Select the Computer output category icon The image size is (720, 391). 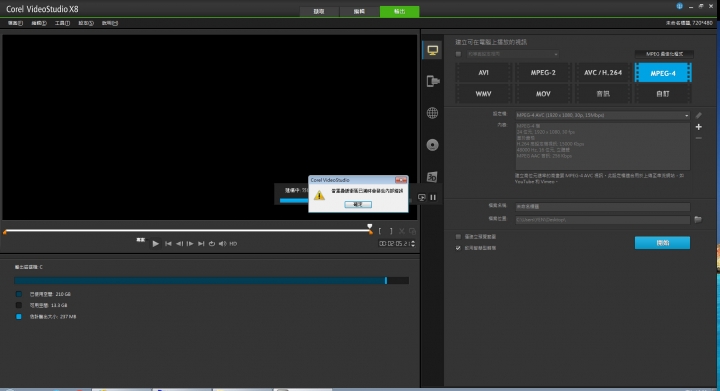point(432,50)
